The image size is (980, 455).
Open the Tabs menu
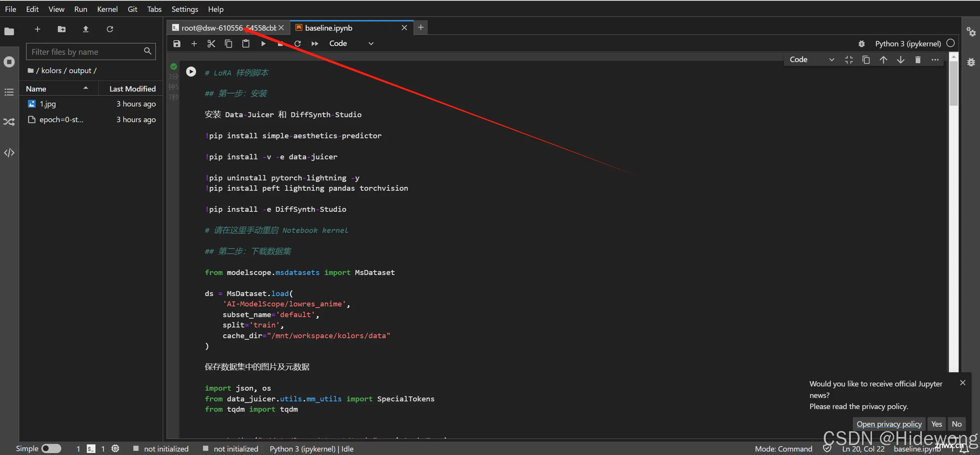[x=154, y=9]
